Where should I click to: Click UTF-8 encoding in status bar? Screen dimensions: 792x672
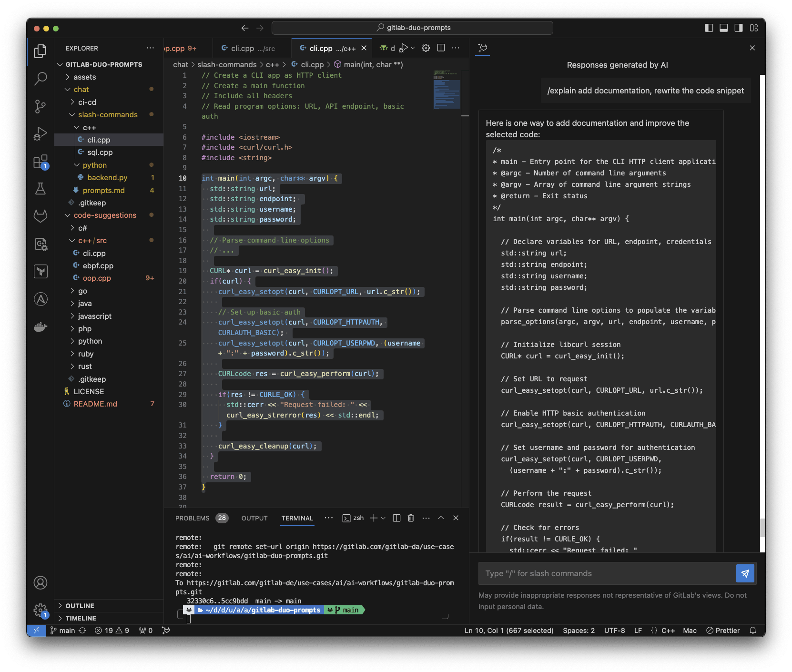(x=614, y=630)
